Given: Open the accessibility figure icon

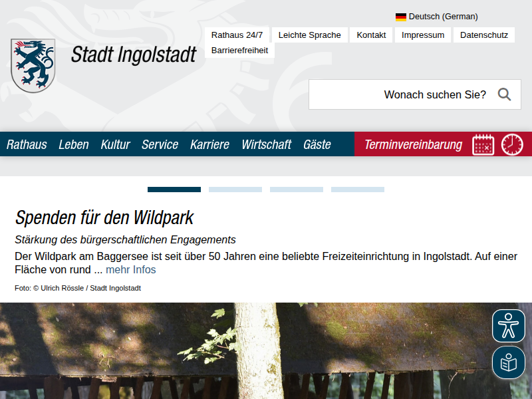Looking at the screenshot, I should coord(509,326).
